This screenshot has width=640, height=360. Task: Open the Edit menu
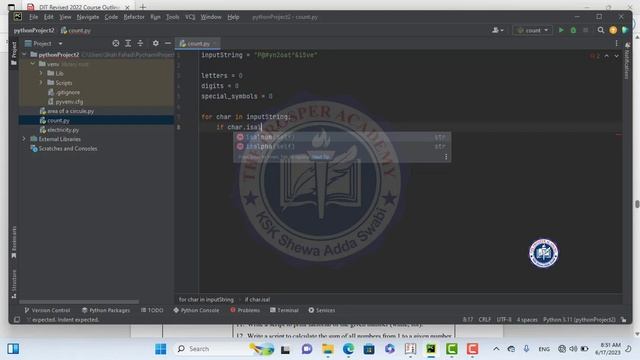click(x=49, y=17)
